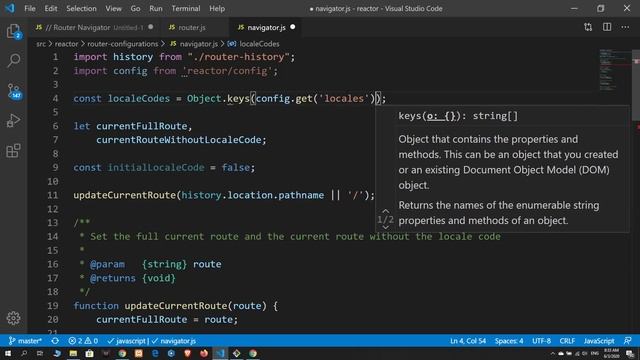Image resolution: width=640 pixels, height=360 pixels.
Task: Open the Windows notification center
Action: tap(630, 353)
